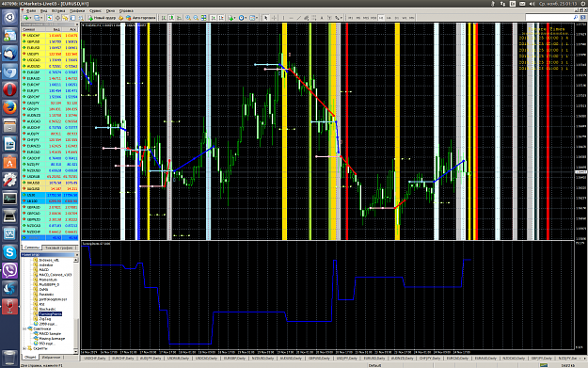Open the Графики menu
The image size is (588, 368).
click(77, 11)
